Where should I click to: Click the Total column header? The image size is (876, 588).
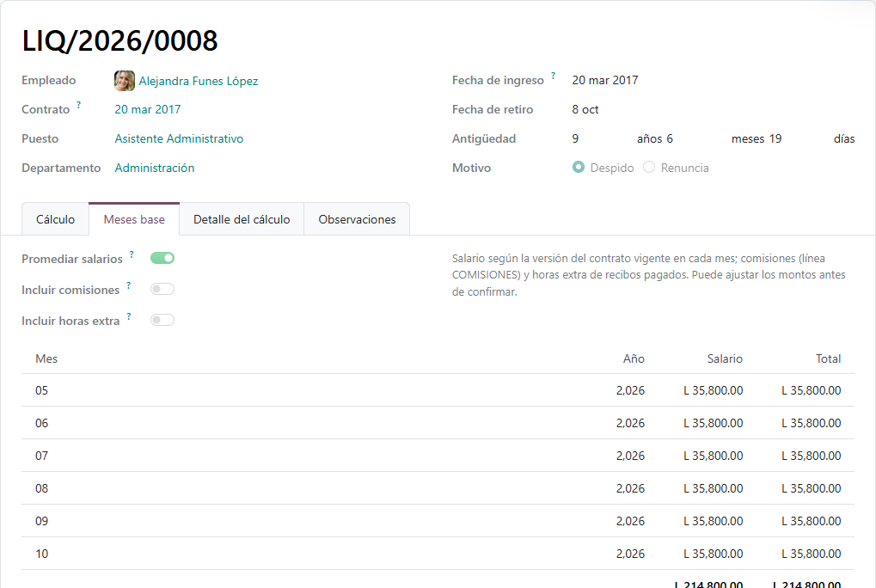tap(828, 359)
